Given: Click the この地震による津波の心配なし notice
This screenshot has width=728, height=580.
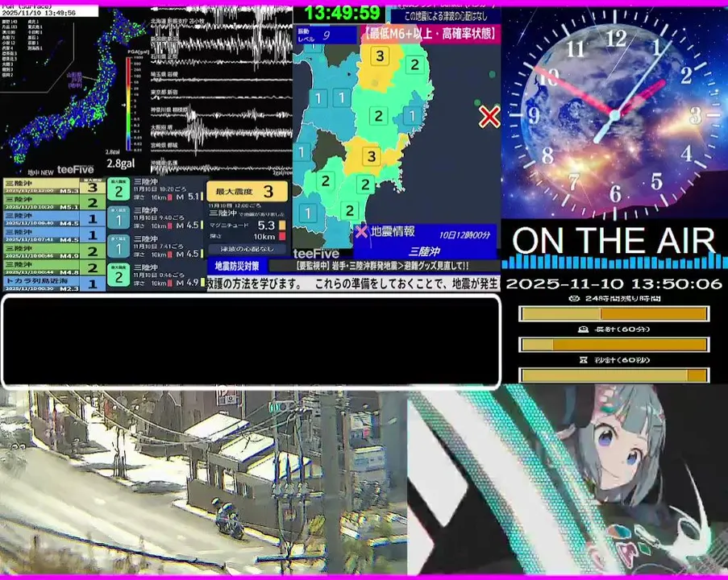Looking at the screenshot, I should 446,16.
